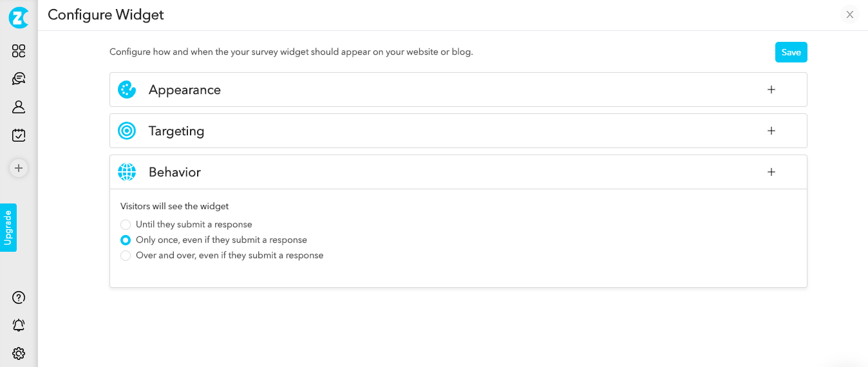Open the help question mark icon
Image resolution: width=868 pixels, height=367 pixels.
[x=19, y=297]
